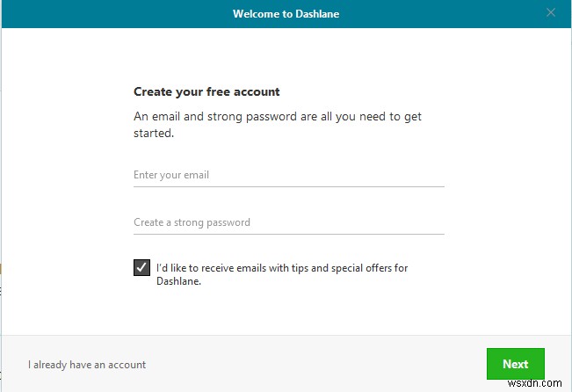Click the gray footer bar between link and Next

point(316,364)
